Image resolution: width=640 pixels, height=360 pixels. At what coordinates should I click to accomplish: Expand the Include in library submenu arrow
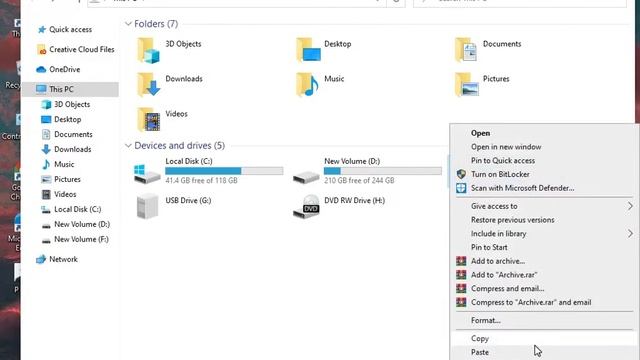630,233
